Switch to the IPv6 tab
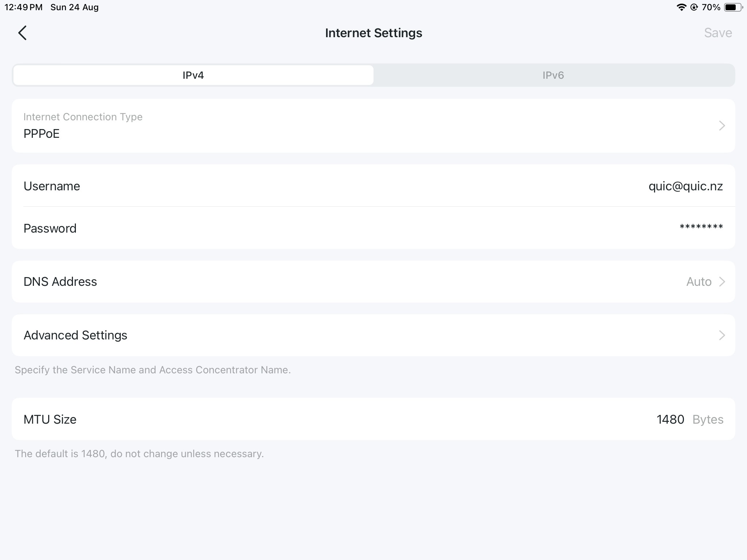Image resolution: width=747 pixels, height=560 pixels. coord(553,75)
